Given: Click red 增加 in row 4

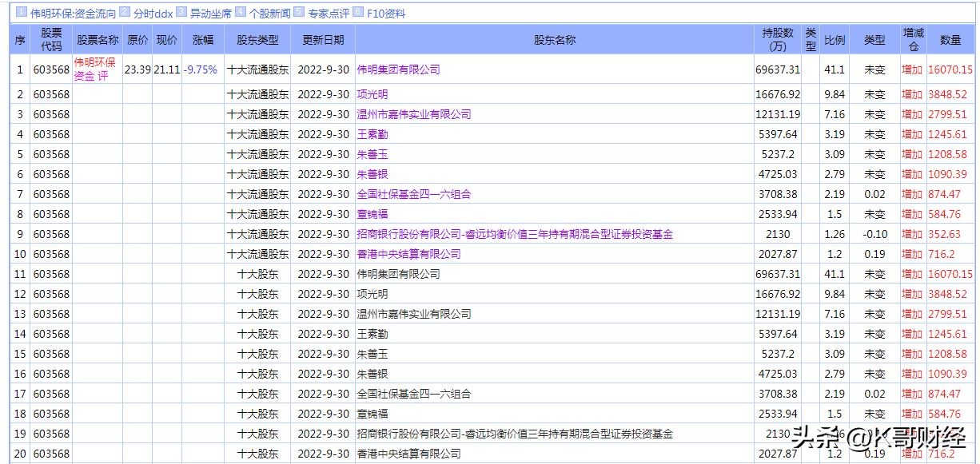Looking at the screenshot, I should point(912,134).
